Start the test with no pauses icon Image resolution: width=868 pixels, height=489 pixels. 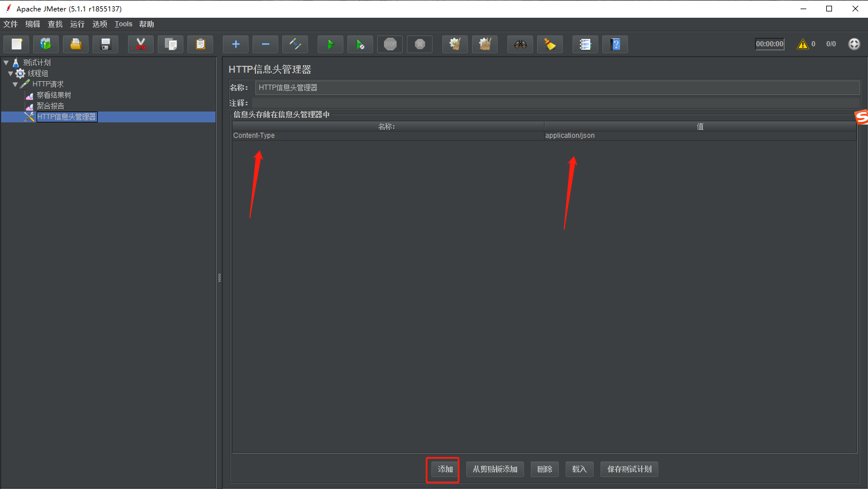click(x=360, y=44)
